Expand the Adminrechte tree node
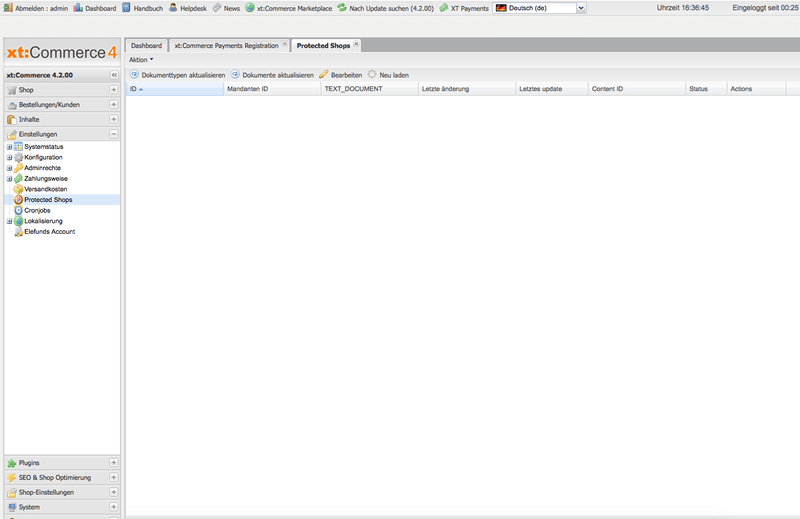The image size is (800, 519). coord(9,168)
